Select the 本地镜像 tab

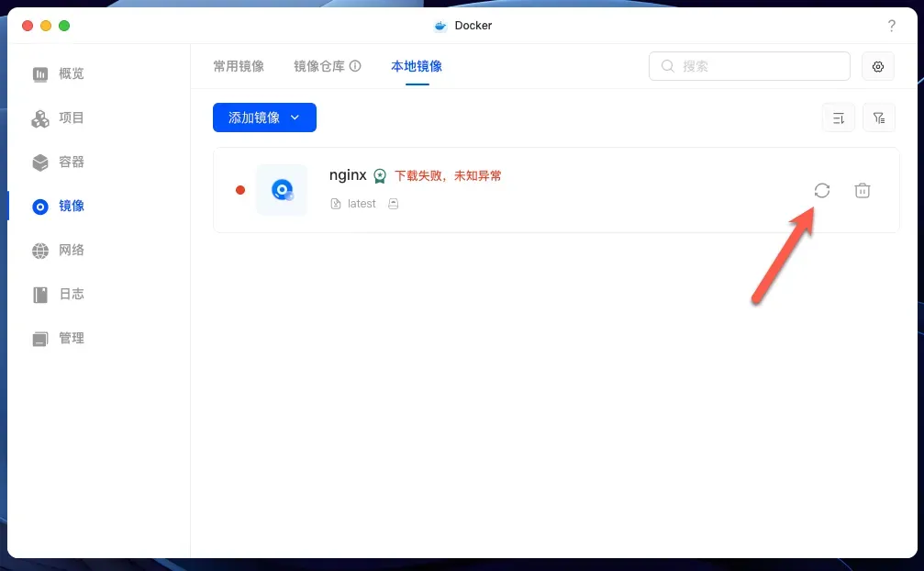coord(417,66)
